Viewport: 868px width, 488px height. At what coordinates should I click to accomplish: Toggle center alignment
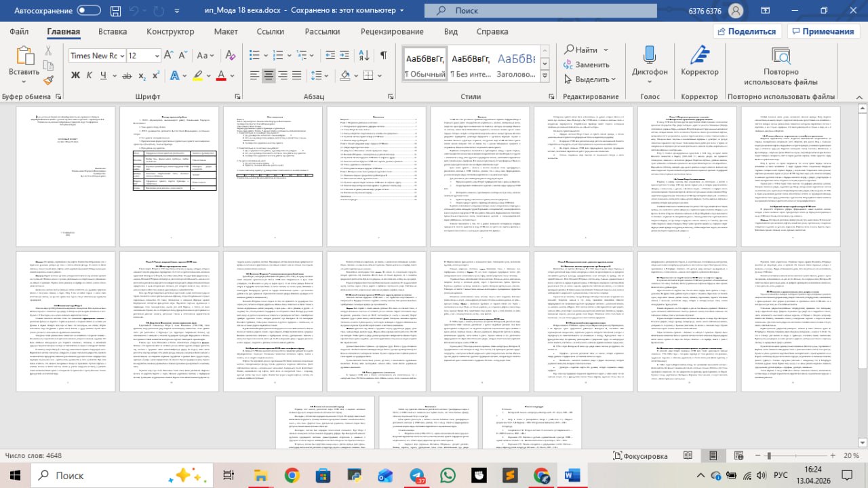(x=270, y=75)
